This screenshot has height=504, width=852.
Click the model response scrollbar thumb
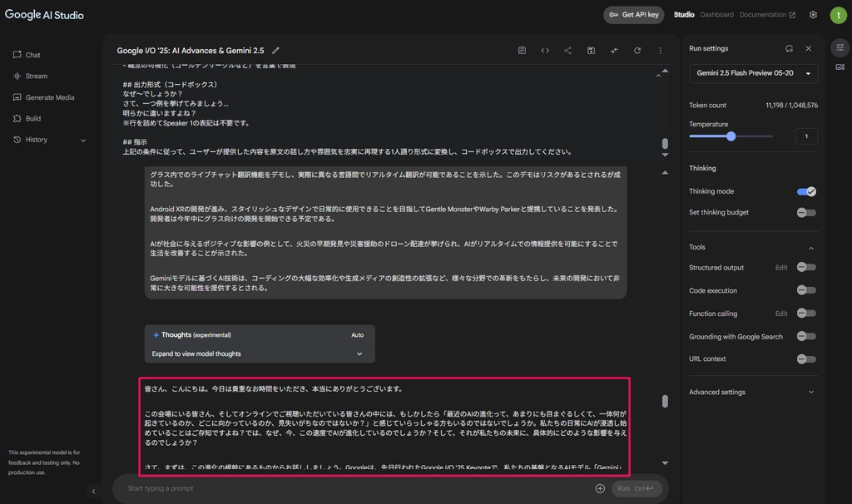coord(665,402)
